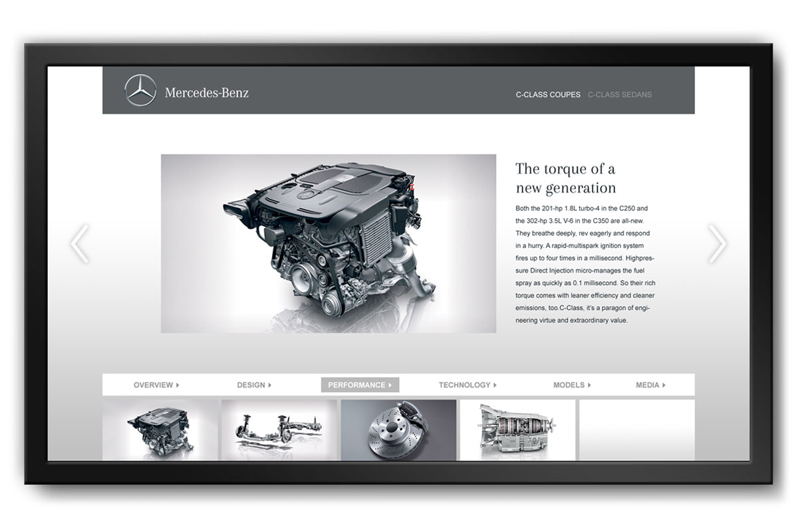Expand the TECHNOLOGY section
798x532 pixels.
[x=467, y=384]
